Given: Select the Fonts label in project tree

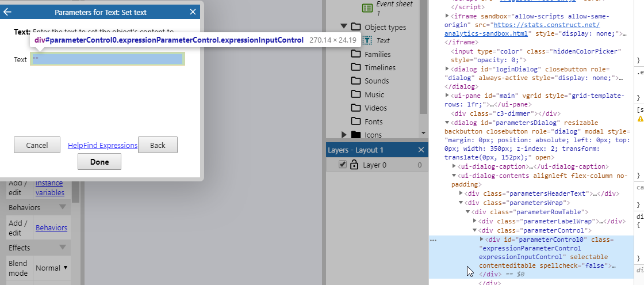Looking at the screenshot, I should (373, 121).
